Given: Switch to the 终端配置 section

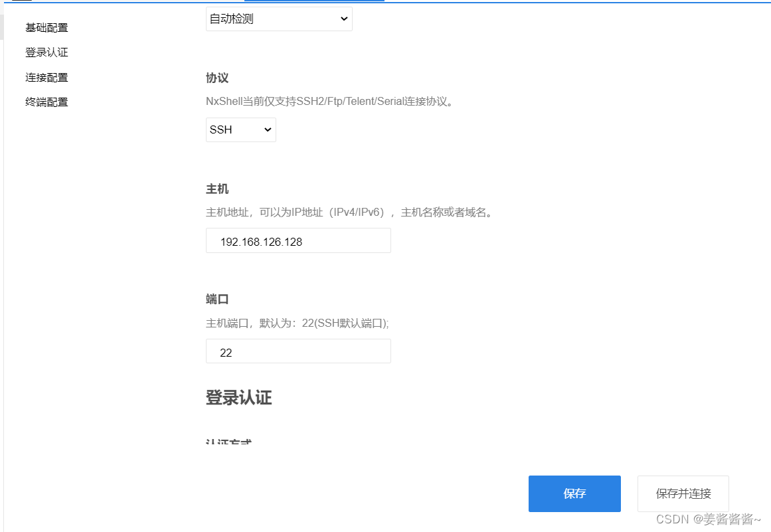Looking at the screenshot, I should pyautogui.click(x=46, y=102).
